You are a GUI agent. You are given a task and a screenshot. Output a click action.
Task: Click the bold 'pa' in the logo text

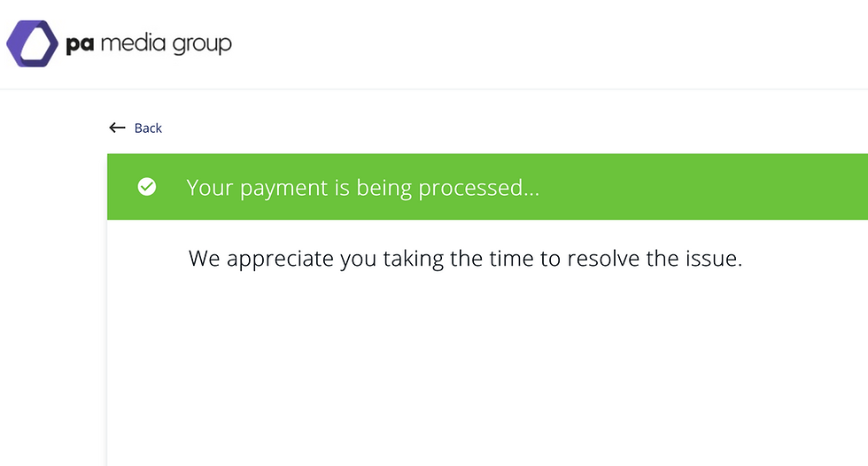point(80,45)
